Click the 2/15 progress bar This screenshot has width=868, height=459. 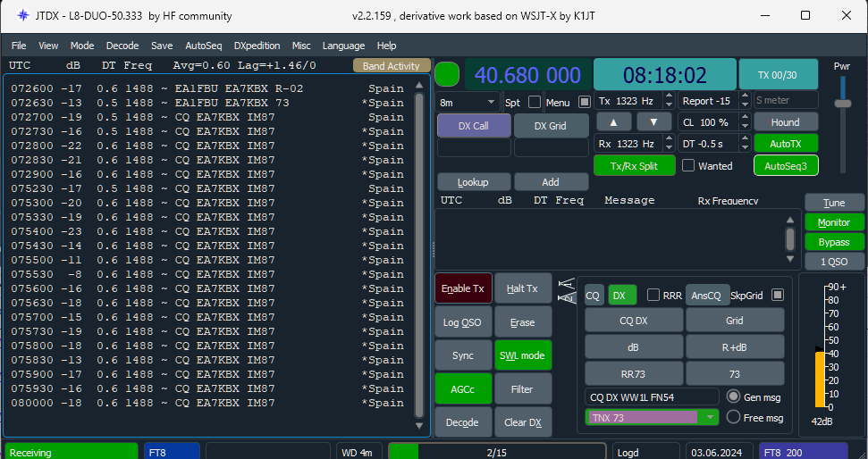pyautogui.click(x=496, y=453)
